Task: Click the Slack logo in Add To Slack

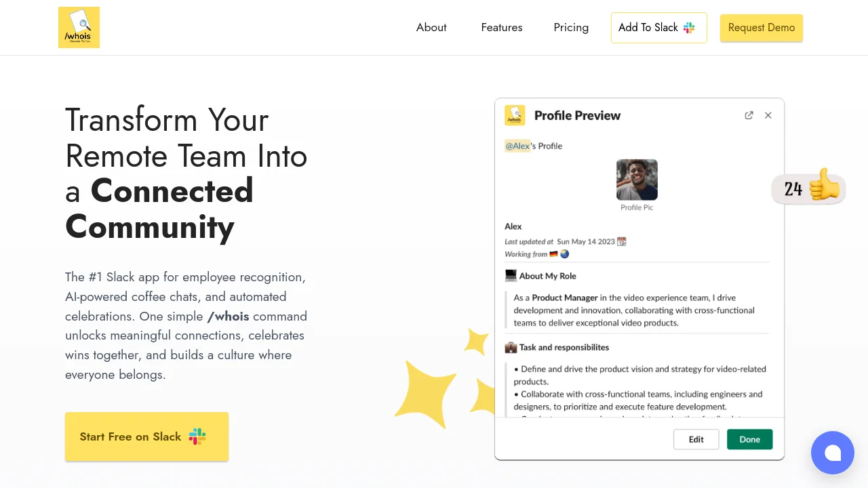Action: coord(689,28)
